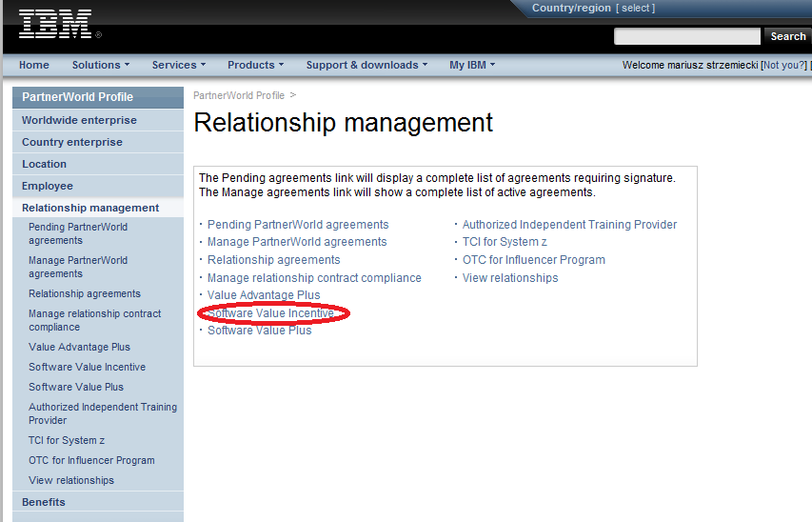Open PartnerWorld Profile sidebar header
Screen dimensions: 812x522
click(98, 97)
